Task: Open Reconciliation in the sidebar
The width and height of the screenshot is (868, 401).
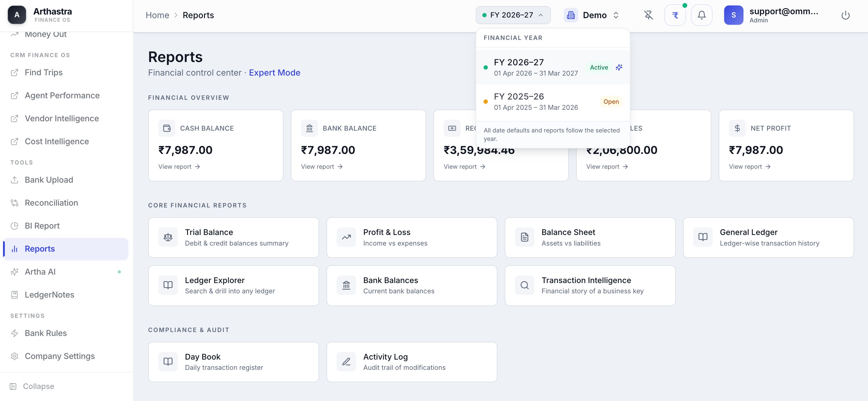Action: (x=51, y=203)
